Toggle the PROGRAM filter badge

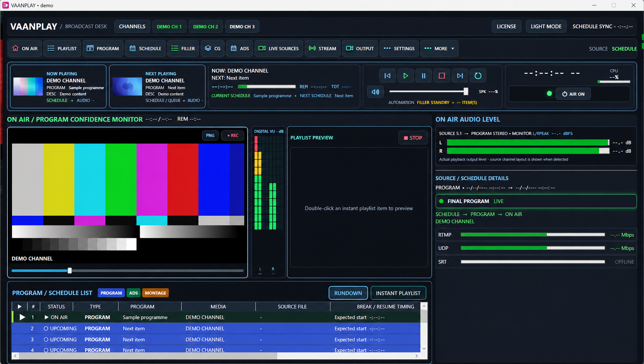111,293
